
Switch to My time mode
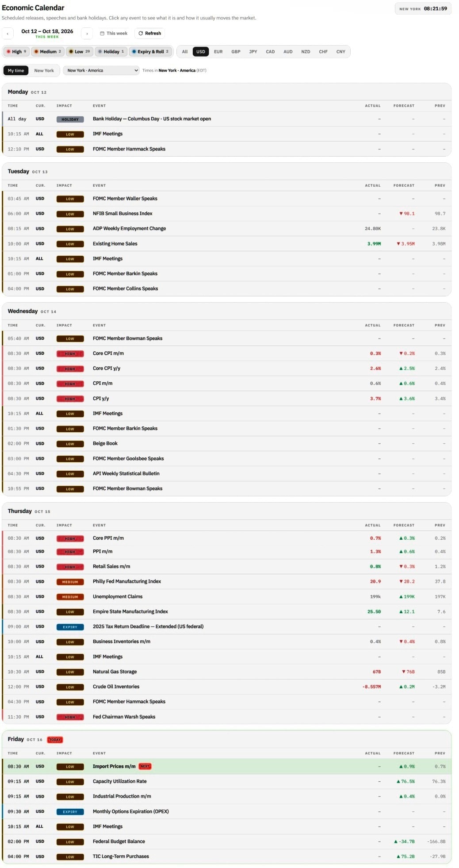[16, 71]
